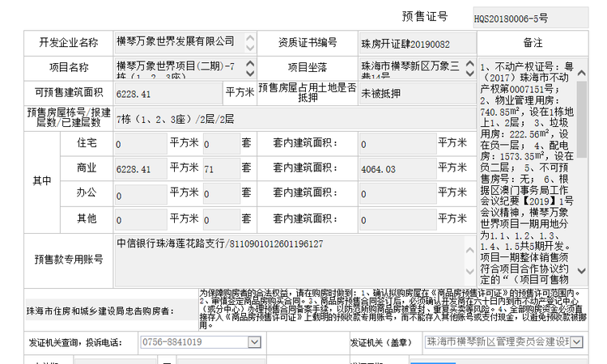Click the 项目坐落 label
Viewport: 607px width, 364px height.
point(308,68)
